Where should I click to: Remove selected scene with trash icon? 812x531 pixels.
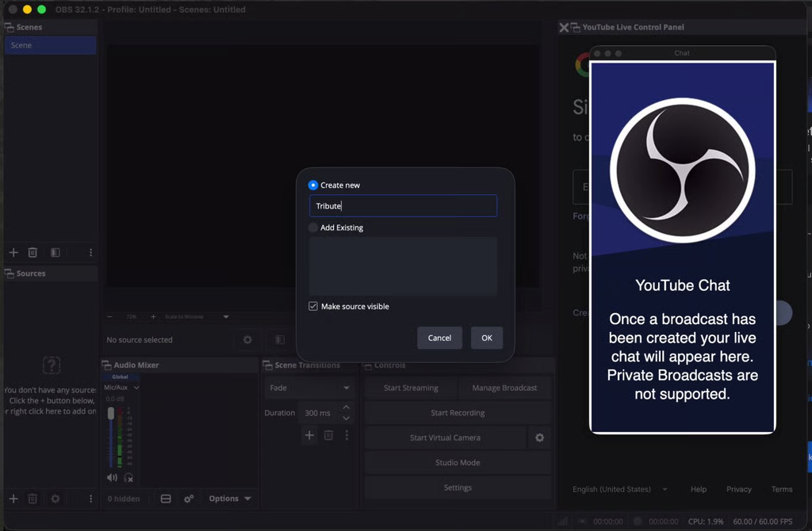pyautogui.click(x=33, y=253)
